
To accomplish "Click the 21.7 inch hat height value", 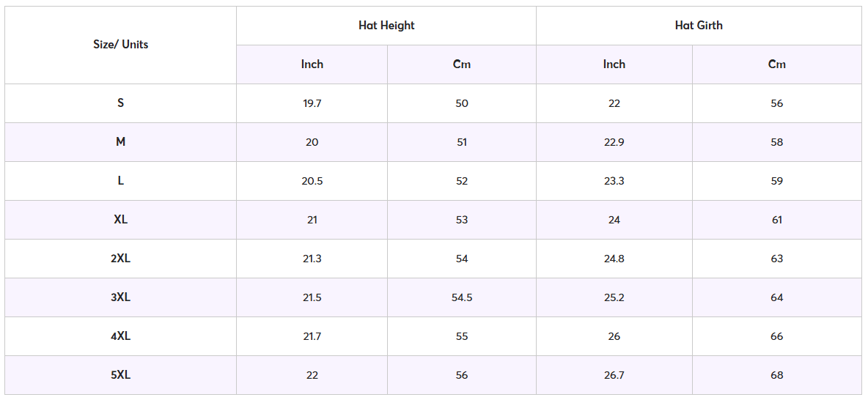I will 312,336.
